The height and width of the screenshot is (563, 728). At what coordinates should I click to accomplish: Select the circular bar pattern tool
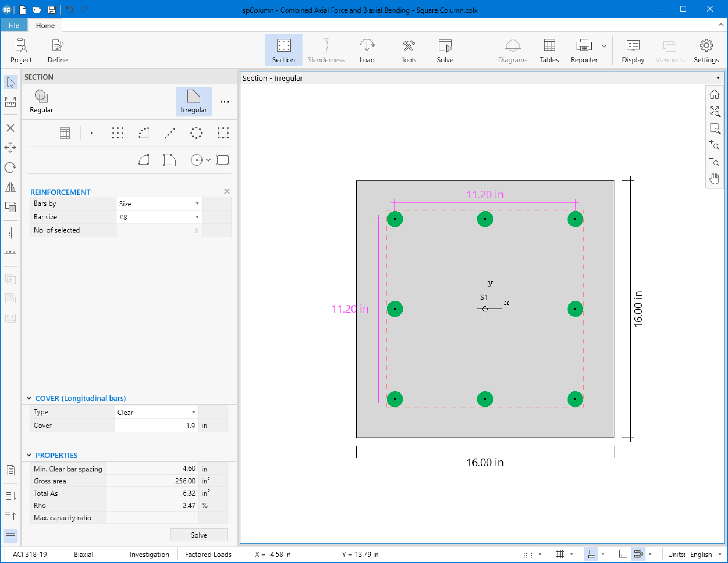pyautogui.click(x=196, y=133)
